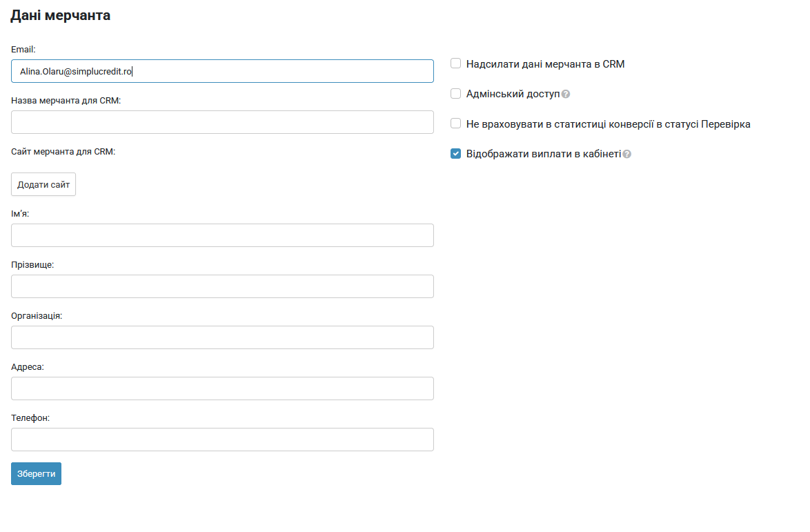Click the Email label text
The image size is (810, 532).
[23, 49]
